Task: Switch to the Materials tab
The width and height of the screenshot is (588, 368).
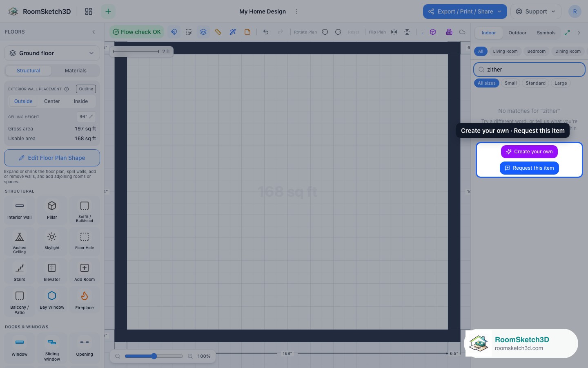Action: coord(76,71)
